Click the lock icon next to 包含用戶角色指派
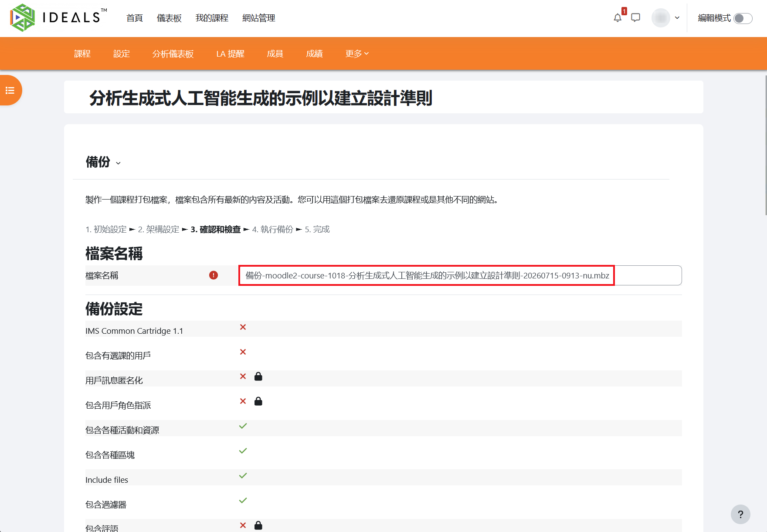Image resolution: width=767 pixels, height=532 pixels. (258, 401)
